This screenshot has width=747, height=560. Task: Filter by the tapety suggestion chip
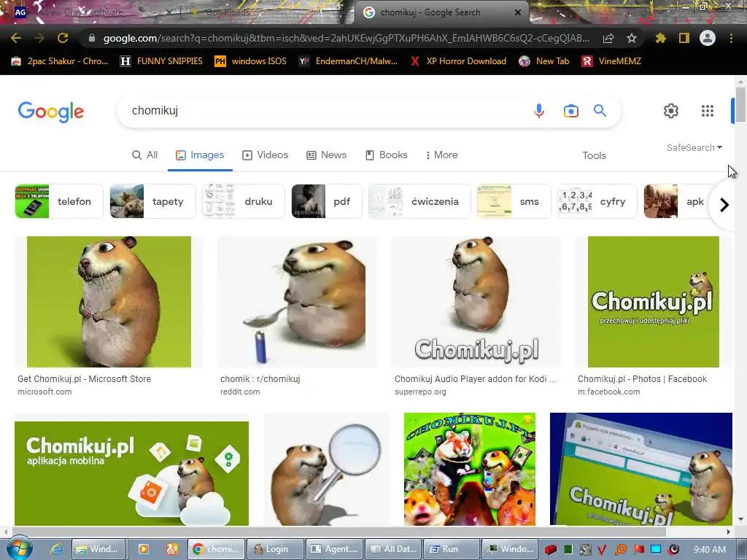[152, 201]
